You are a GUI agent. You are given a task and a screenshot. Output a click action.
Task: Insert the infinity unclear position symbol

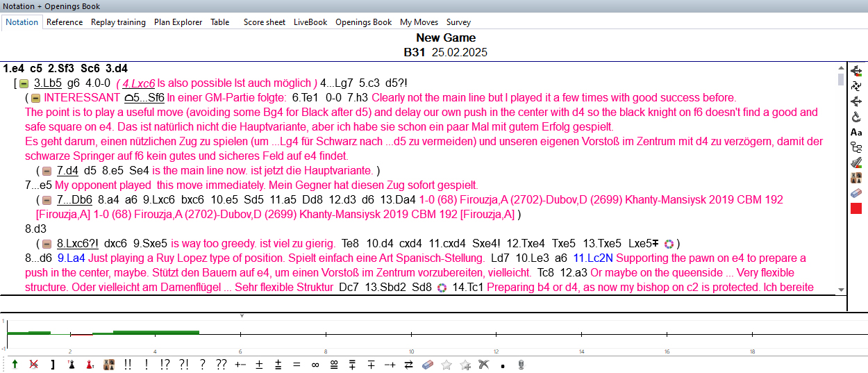point(315,364)
